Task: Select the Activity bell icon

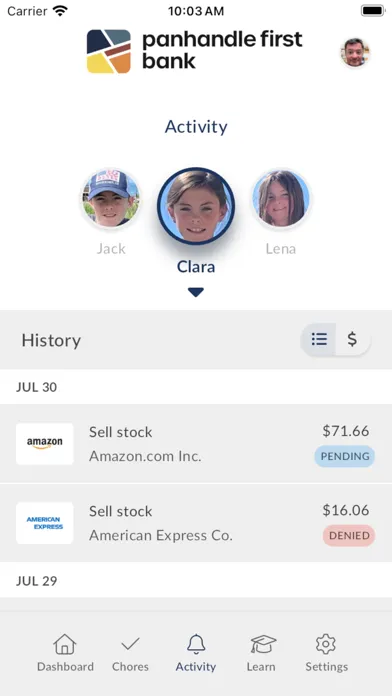Action: tap(196, 644)
